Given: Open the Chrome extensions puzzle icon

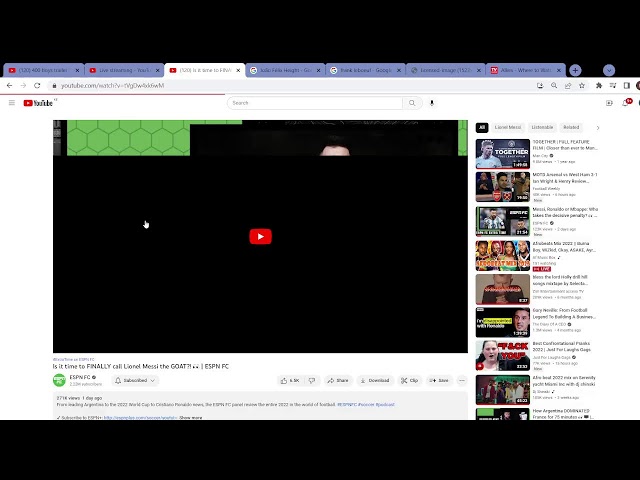Looking at the screenshot, I should pyautogui.click(x=599, y=85).
